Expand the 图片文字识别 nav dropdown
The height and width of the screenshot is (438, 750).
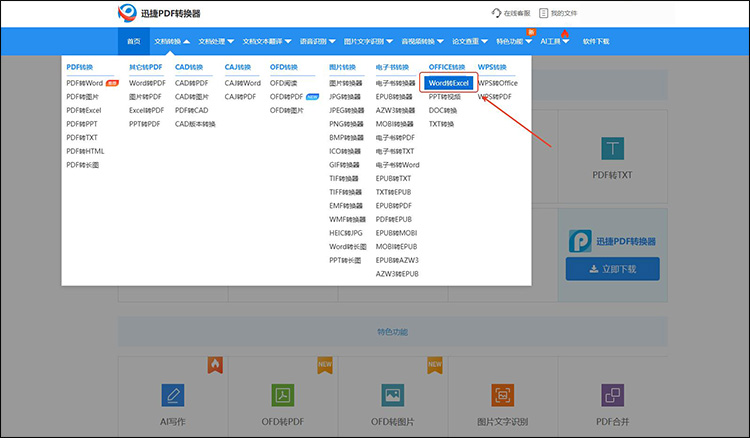pos(368,42)
